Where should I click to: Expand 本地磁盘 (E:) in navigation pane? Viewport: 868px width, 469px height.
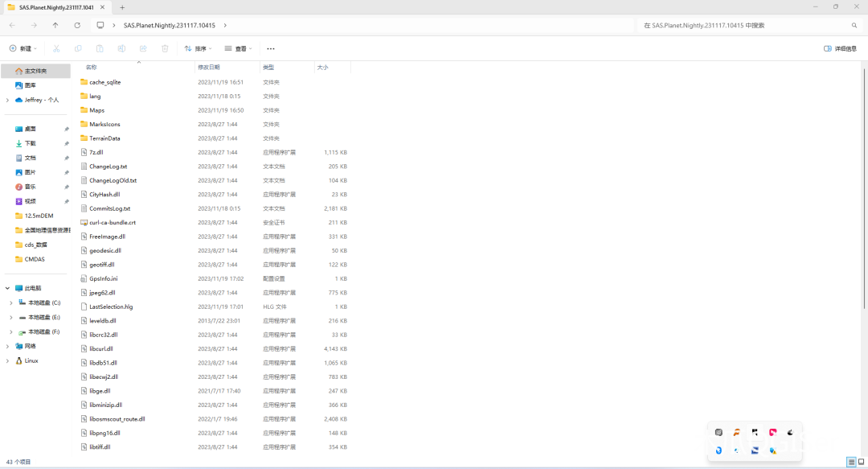[x=11, y=317]
